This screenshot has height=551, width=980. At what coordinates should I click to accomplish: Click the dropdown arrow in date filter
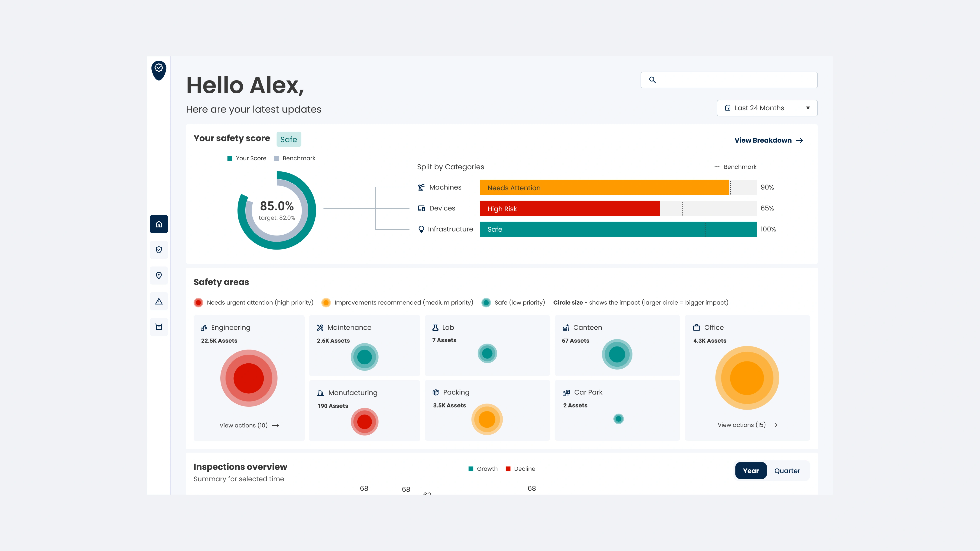click(x=808, y=108)
